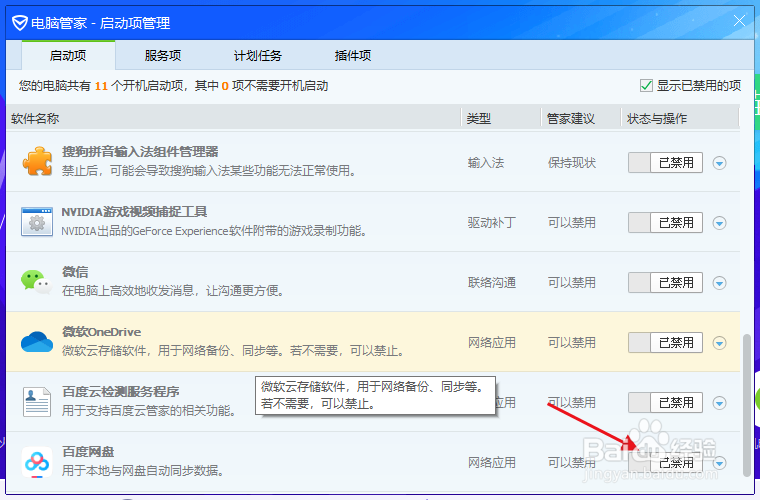Viewport: 760px width, 500px height.
Task: Click the 保持现状 suggestion text
Action: (572, 163)
